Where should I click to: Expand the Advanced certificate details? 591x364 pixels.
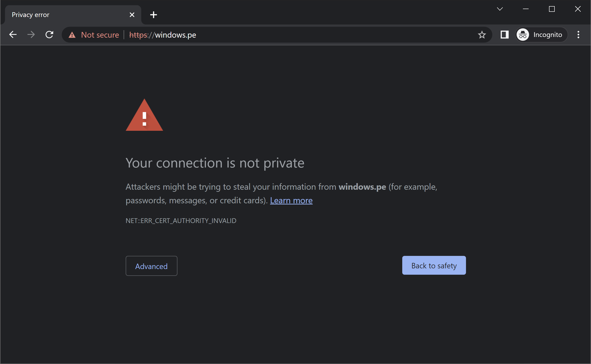151,266
